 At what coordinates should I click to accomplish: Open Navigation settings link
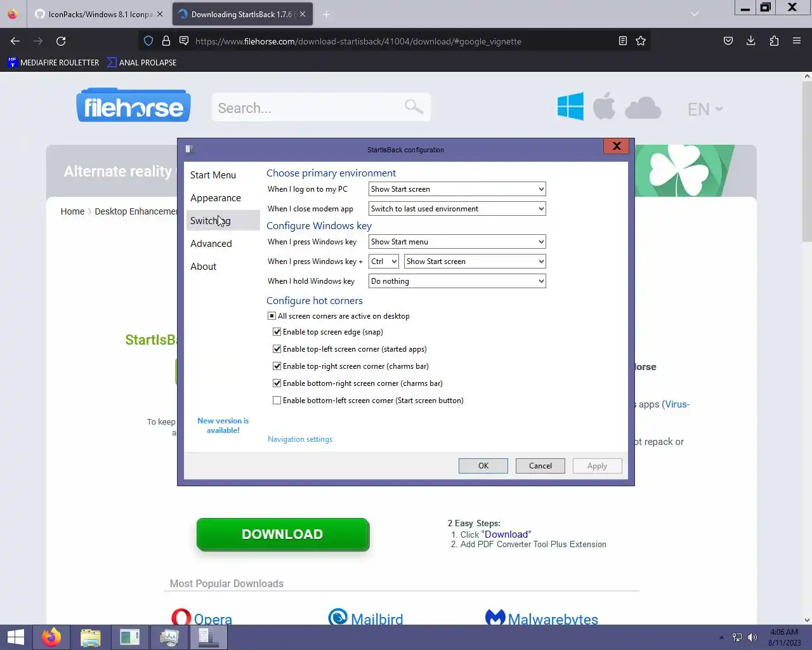(300, 439)
